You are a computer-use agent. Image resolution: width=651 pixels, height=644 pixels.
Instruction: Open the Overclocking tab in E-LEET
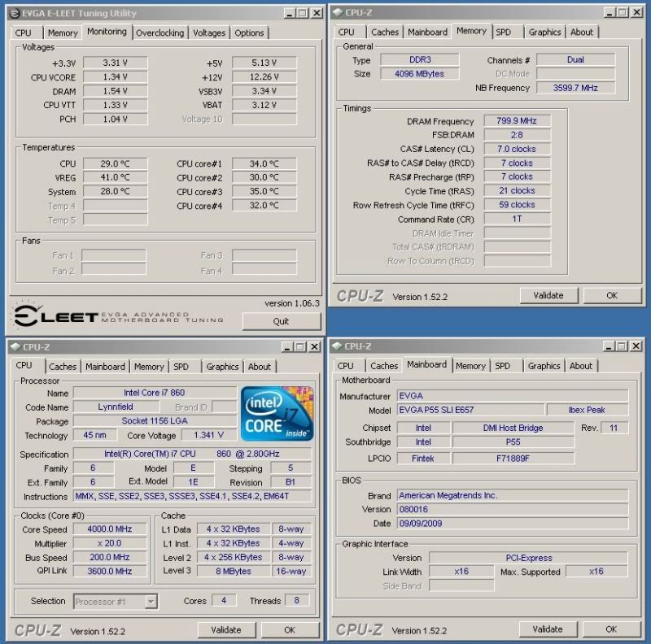pos(159,33)
